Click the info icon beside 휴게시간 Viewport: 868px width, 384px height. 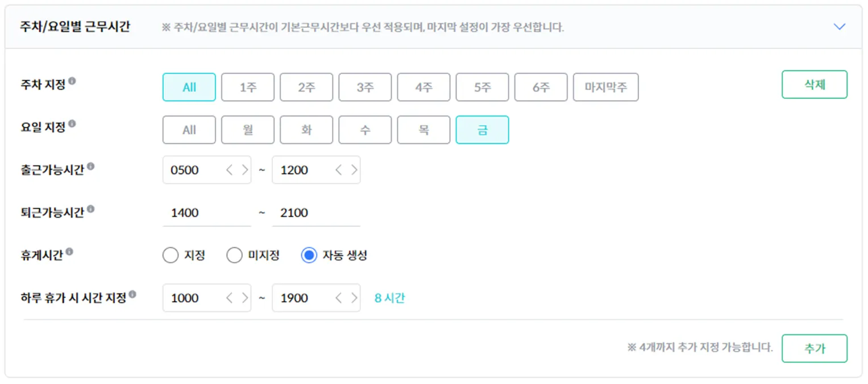69,252
